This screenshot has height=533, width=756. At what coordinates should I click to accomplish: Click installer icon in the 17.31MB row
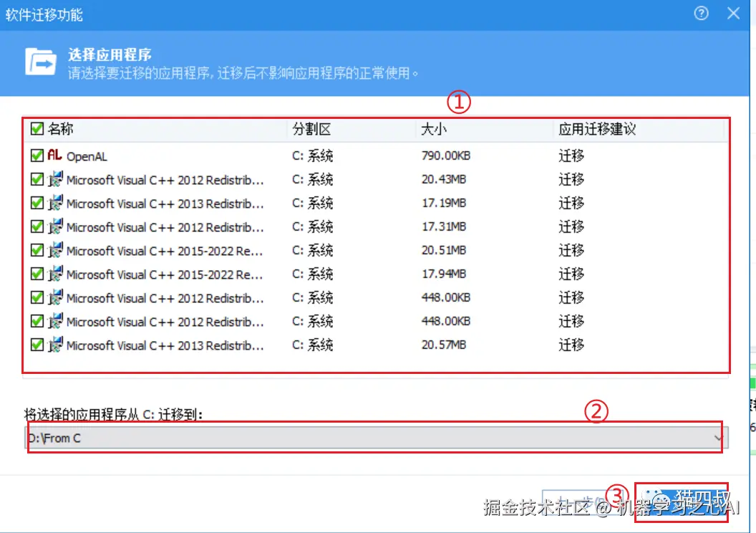(x=55, y=226)
